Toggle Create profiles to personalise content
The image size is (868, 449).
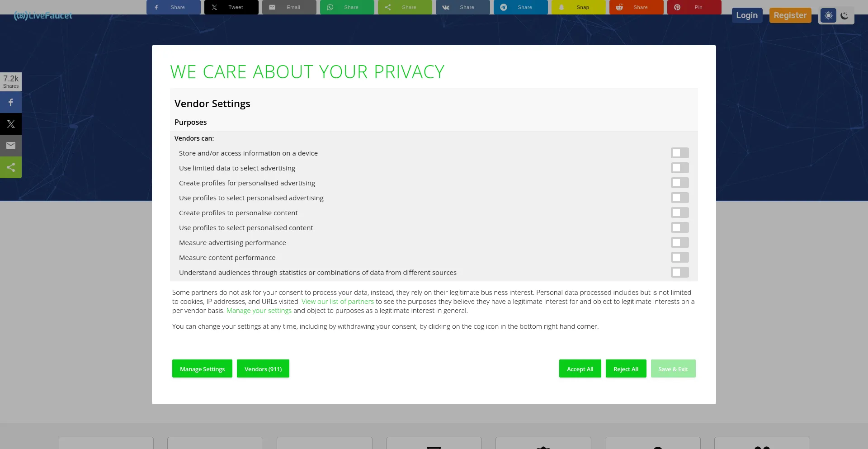pos(679,213)
